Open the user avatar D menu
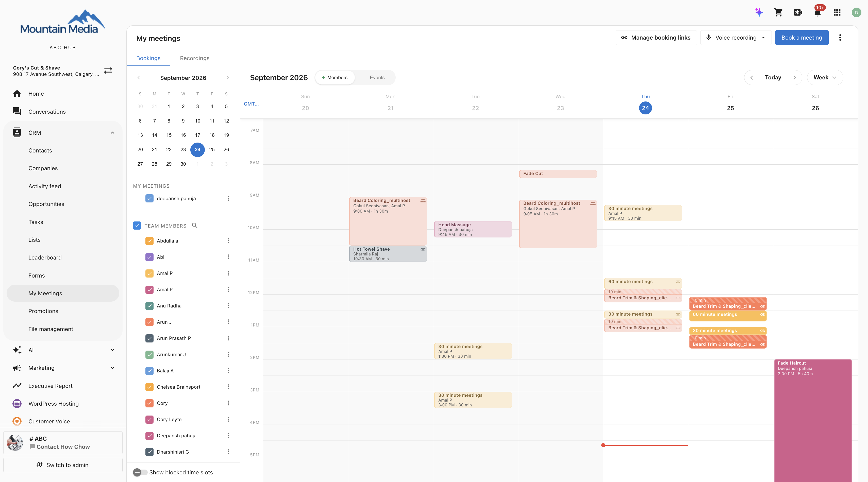 click(856, 12)
